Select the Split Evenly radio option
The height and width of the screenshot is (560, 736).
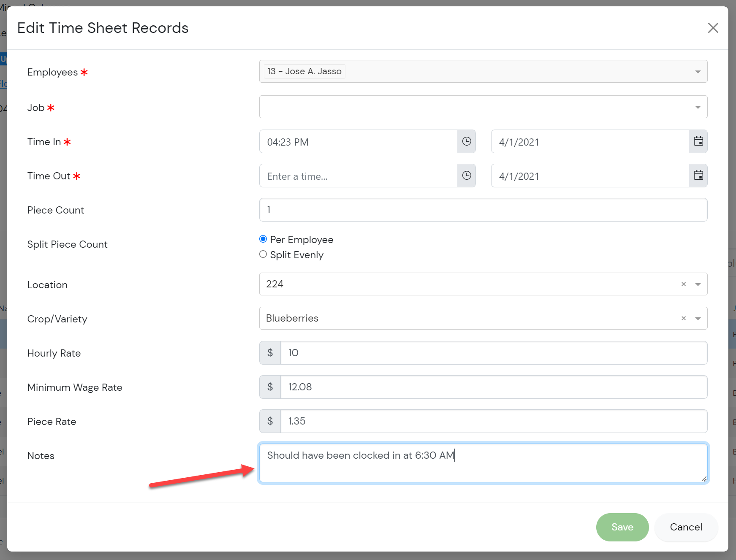pos(263,254)
